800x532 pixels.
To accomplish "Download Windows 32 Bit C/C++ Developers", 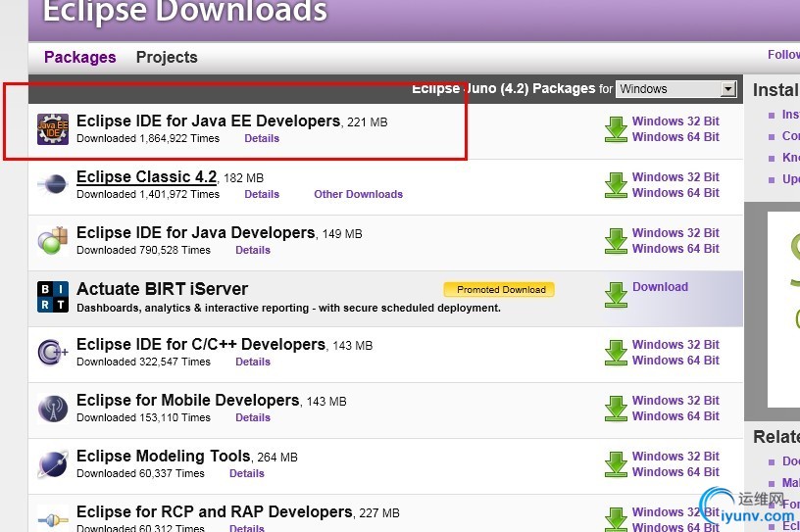I will 675,344.
